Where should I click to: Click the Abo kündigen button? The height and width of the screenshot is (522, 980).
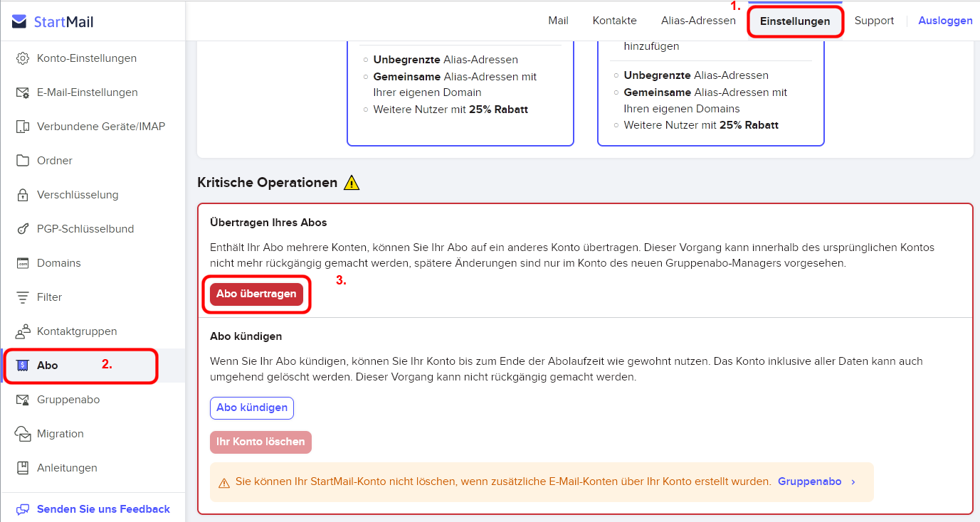coord(252,408)
